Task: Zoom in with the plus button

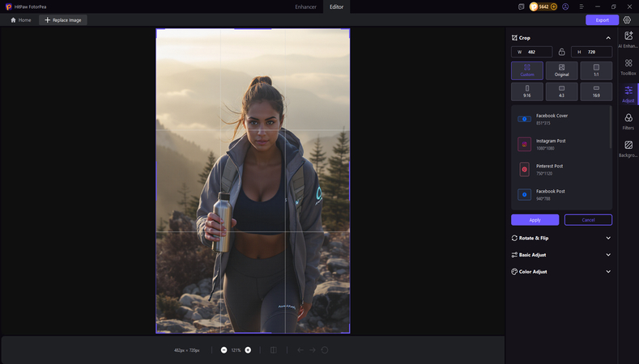Action: point(248,350)
